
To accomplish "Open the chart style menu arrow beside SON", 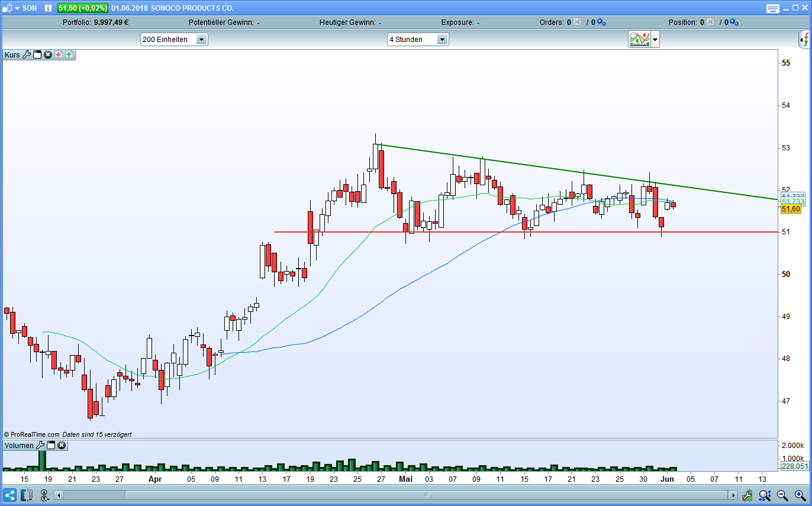I will pyautogui.click(x=17, y=8).
